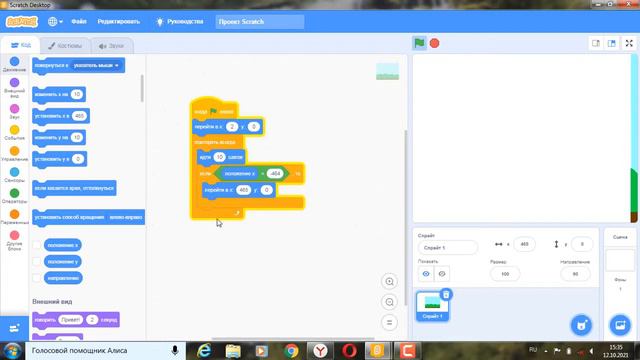Open Yandex browser from the taskbar
Screen dimensions: 640x360
coord(320,351)
